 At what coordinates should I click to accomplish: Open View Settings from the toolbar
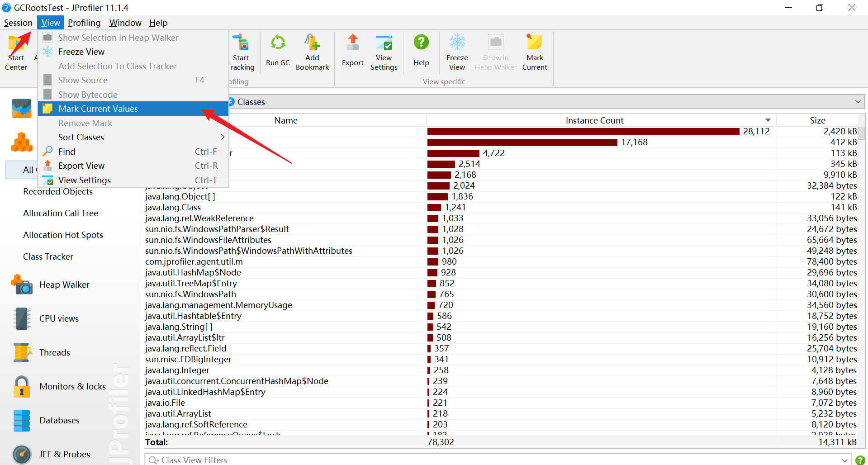click(384, 43)
